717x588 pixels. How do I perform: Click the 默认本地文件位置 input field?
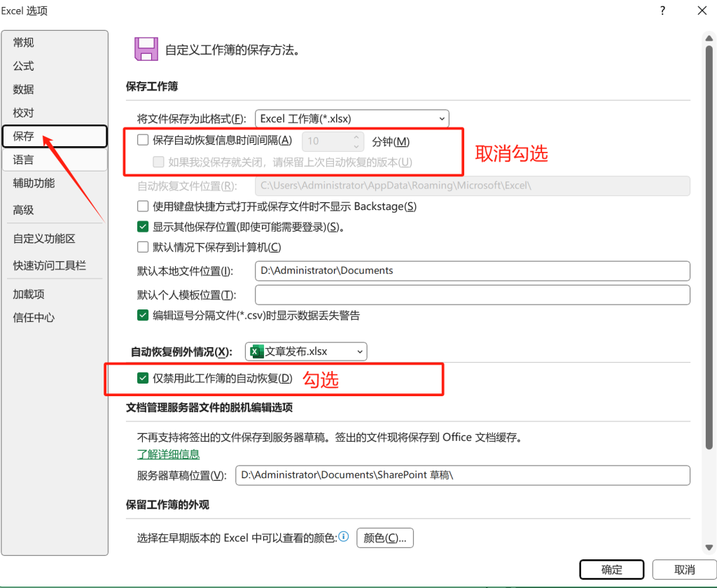point(473,271)
